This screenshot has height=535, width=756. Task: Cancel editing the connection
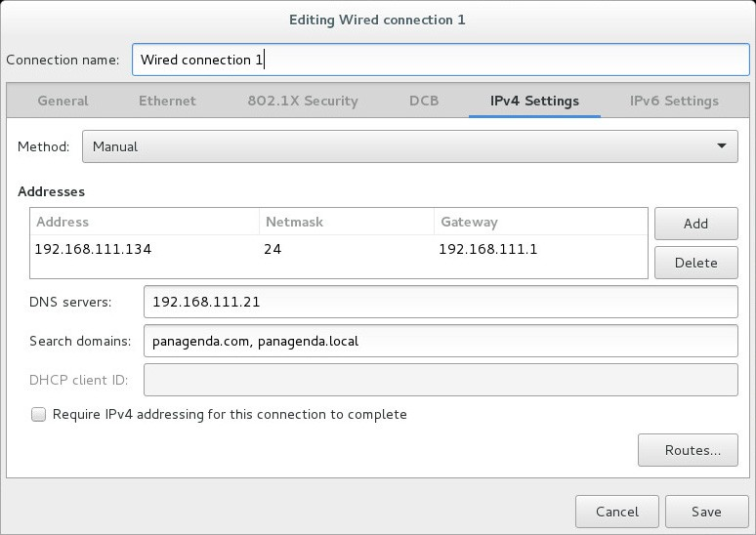pyautogui.click(x=616, y=512)
